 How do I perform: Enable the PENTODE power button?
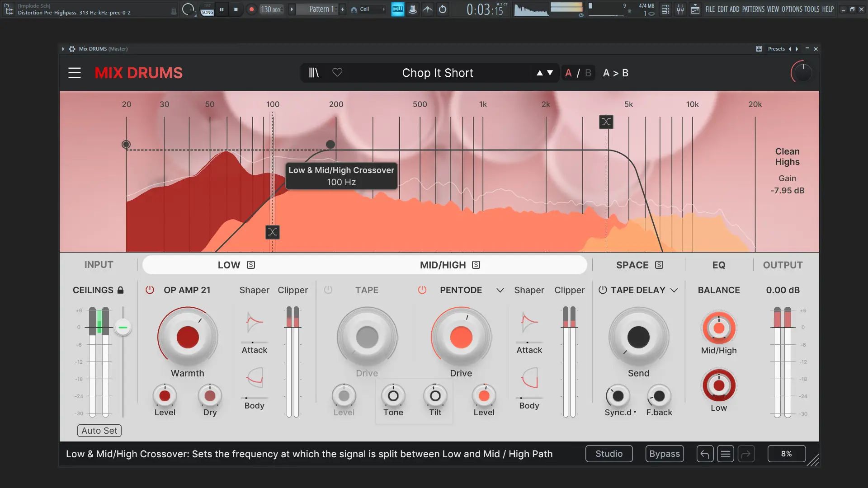click(423, 291)
